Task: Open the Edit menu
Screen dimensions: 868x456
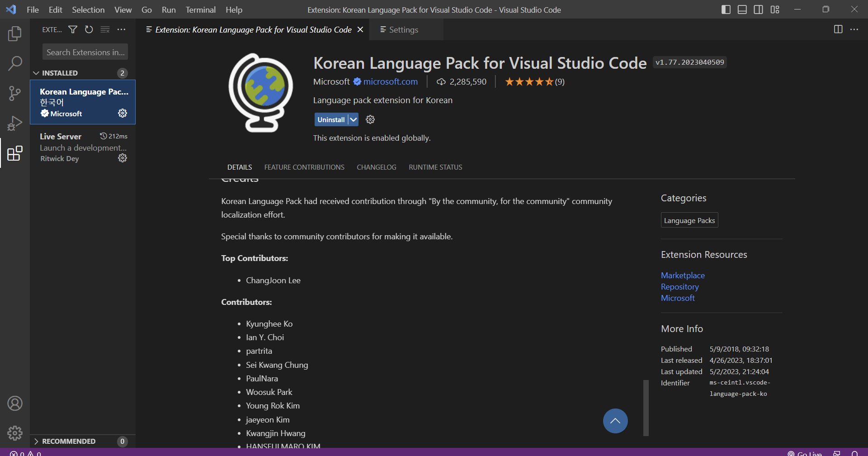Action: pos(56,9)
